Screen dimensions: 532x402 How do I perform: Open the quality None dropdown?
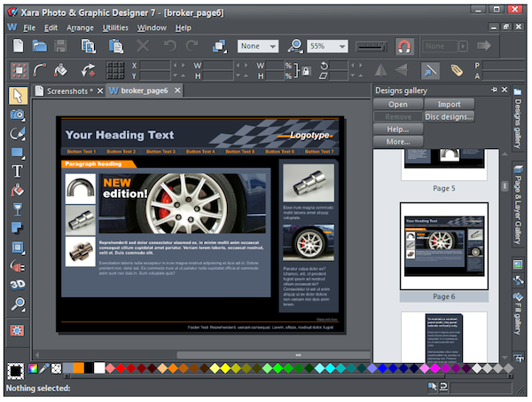coord(258,46)
